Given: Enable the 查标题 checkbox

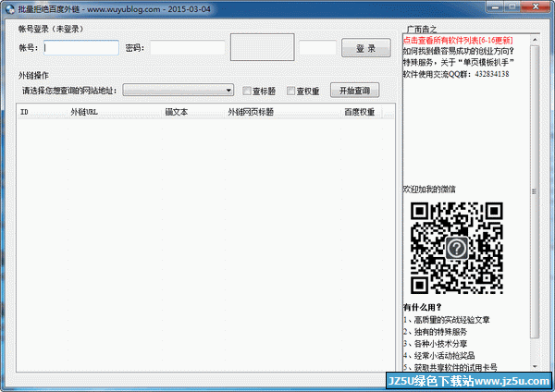Looking at the screenshot, I should tap(247, 91).
